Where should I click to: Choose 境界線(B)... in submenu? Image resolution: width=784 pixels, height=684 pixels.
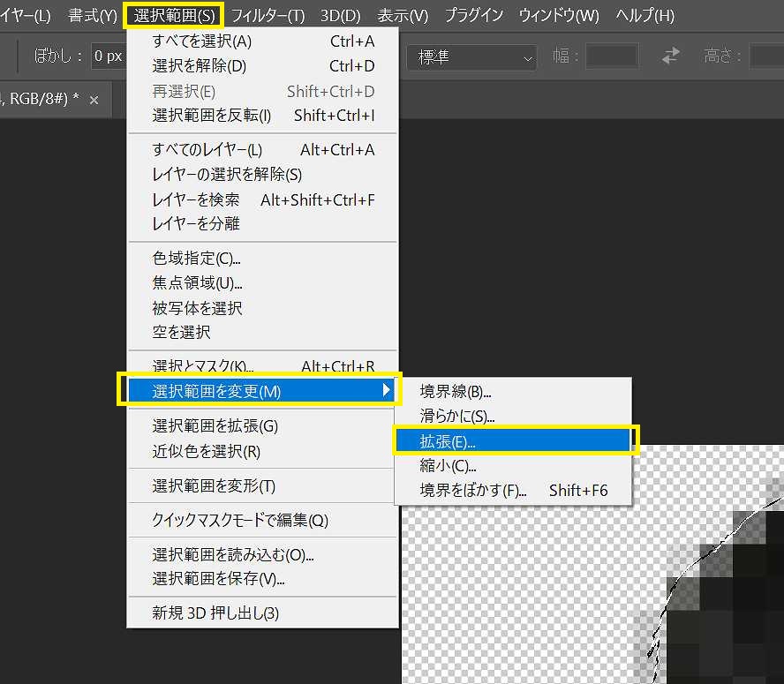tap(514, 392)
